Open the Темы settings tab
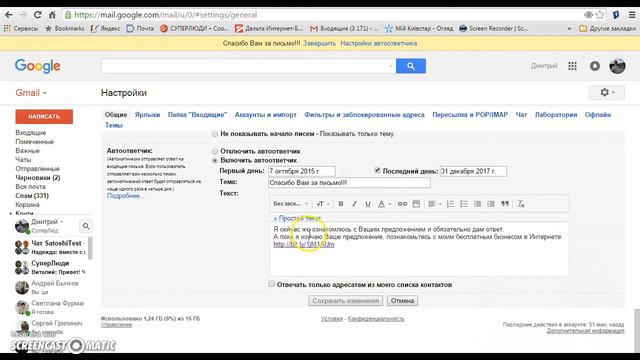The image size is (640, 360). (113, 125)
